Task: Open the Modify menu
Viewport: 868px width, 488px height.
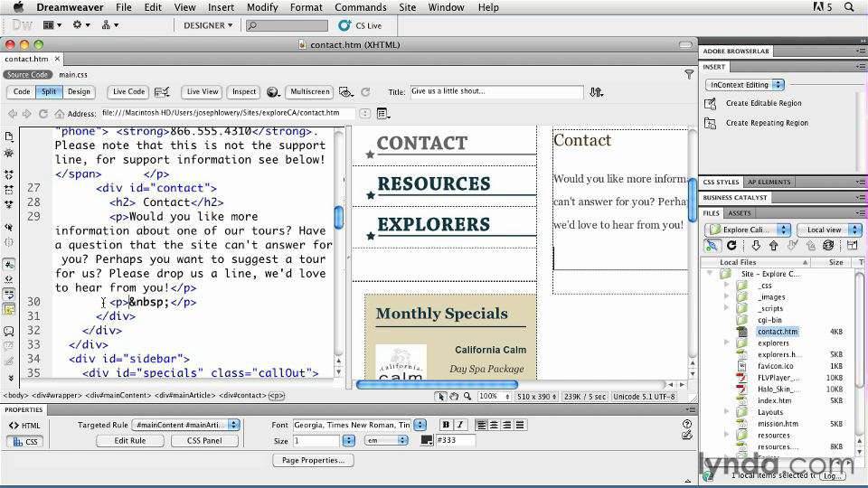Action: pos(262,7)
